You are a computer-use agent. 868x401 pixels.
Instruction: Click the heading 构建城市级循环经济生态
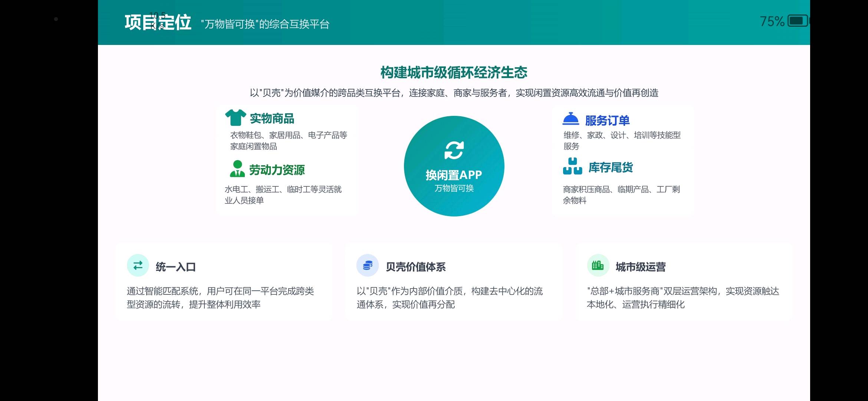pyautogui.click(x=454, y=72)
